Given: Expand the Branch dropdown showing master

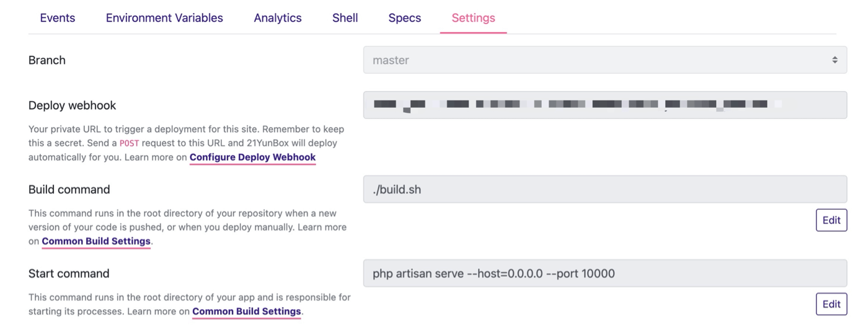Looking at the screenshot, I should [604, 60].
